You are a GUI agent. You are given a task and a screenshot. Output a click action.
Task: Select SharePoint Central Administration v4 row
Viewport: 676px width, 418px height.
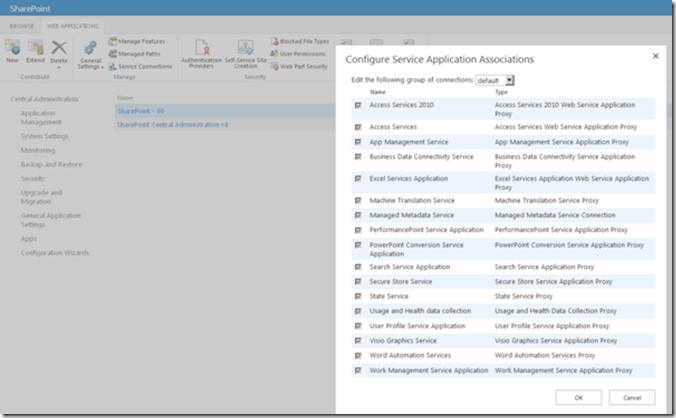pyautogui.click(x=225, y=125)
